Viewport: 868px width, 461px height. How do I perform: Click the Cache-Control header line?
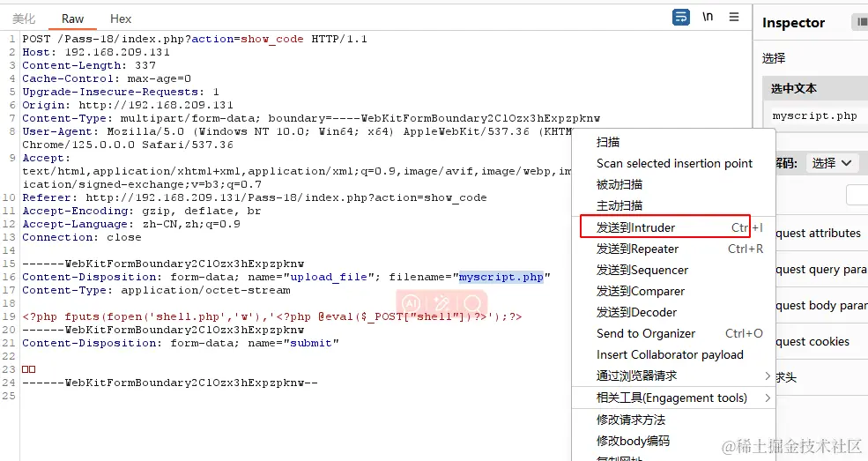[x=107, y=78]
